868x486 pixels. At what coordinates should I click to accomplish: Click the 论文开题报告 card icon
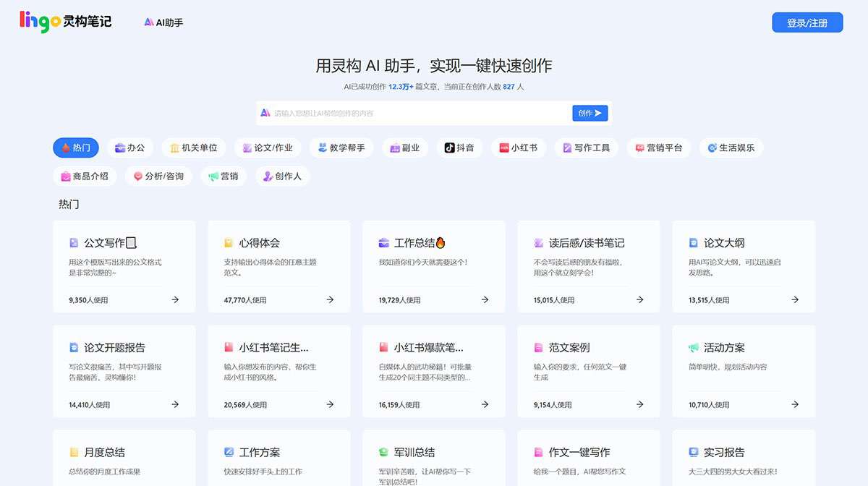pos(74,347)
